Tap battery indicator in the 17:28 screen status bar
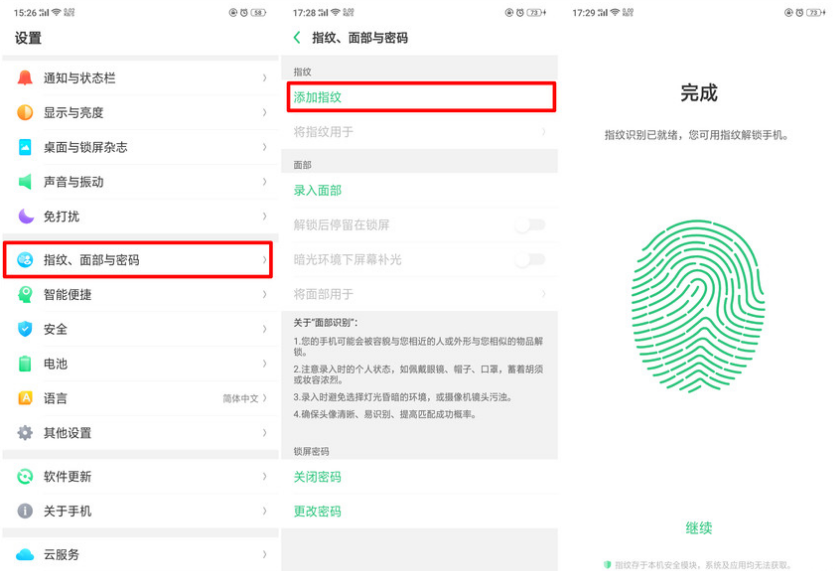This screenshot has width=835, height=571. click(x=536, y=12)
